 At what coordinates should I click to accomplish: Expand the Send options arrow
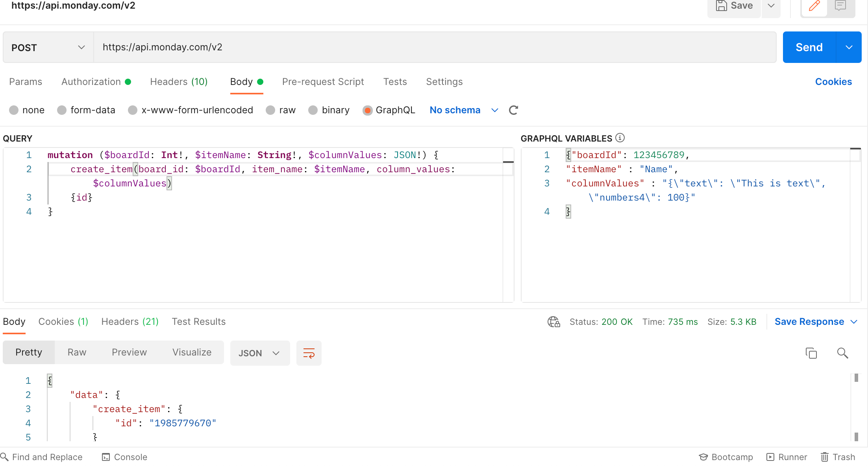point(849,47)
